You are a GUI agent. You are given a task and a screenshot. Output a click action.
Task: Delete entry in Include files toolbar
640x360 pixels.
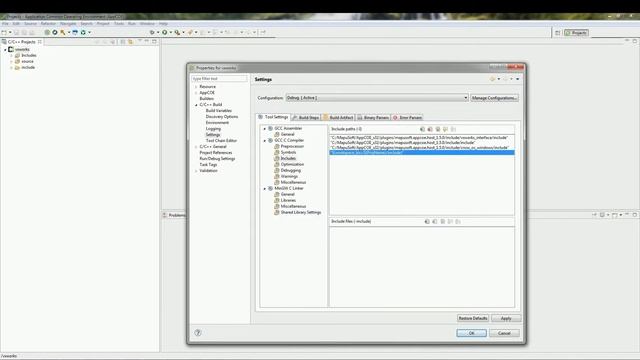pyautogui.click(x=435, y=222)
